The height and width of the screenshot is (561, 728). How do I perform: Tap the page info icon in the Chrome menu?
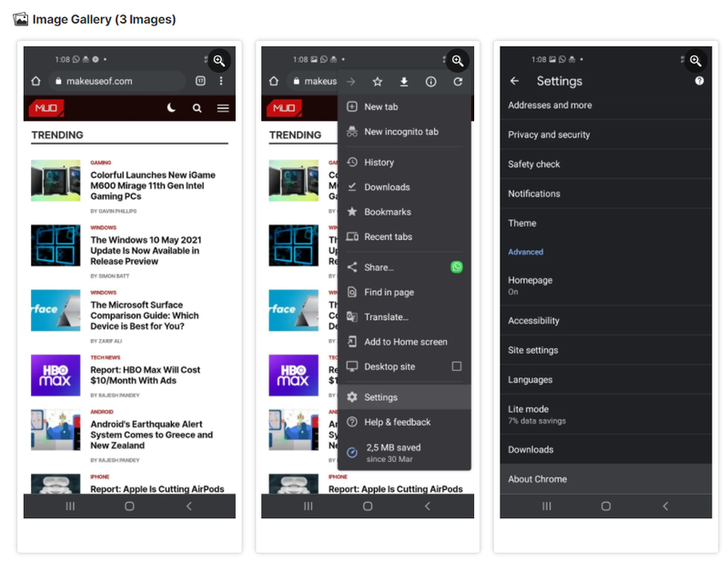[x=431, y=82]
